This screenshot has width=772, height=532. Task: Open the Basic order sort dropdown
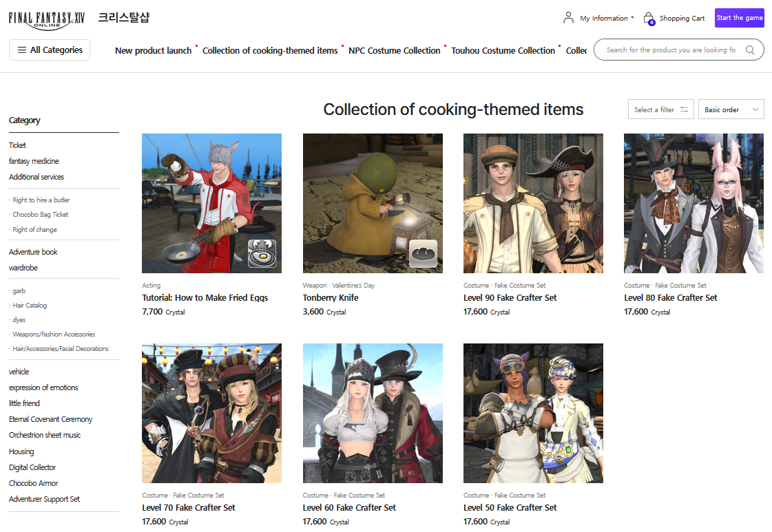pos(731,109)
